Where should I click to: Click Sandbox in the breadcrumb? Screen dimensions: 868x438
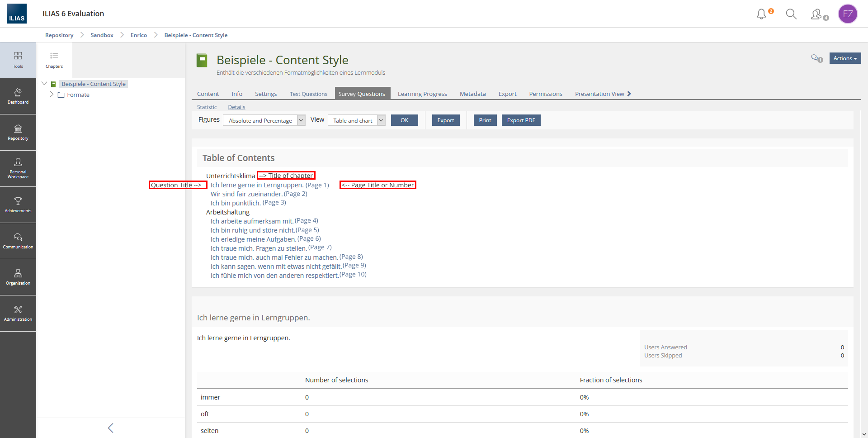tap(102, 35)
